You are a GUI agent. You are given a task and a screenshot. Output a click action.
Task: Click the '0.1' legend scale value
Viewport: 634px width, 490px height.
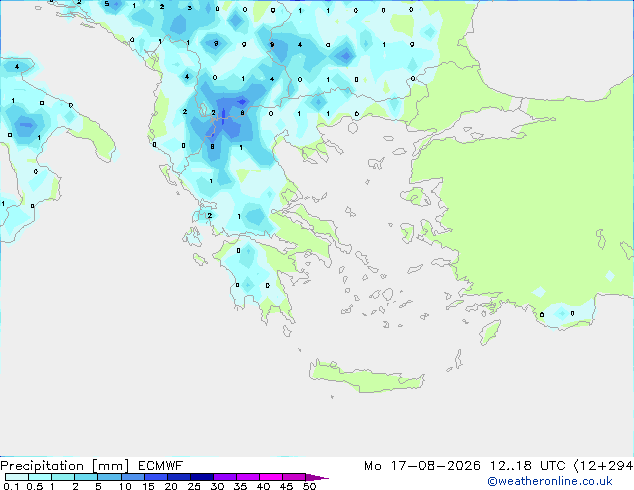11,486
